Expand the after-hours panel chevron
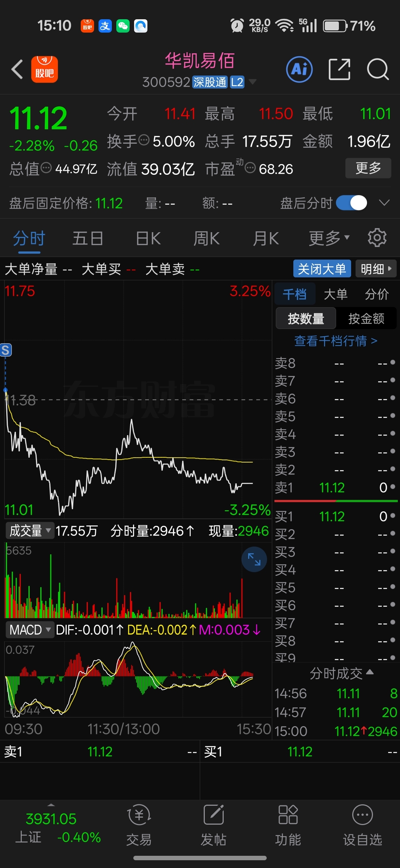The height and width of the screenshot is (868, 400). [384, 203]
